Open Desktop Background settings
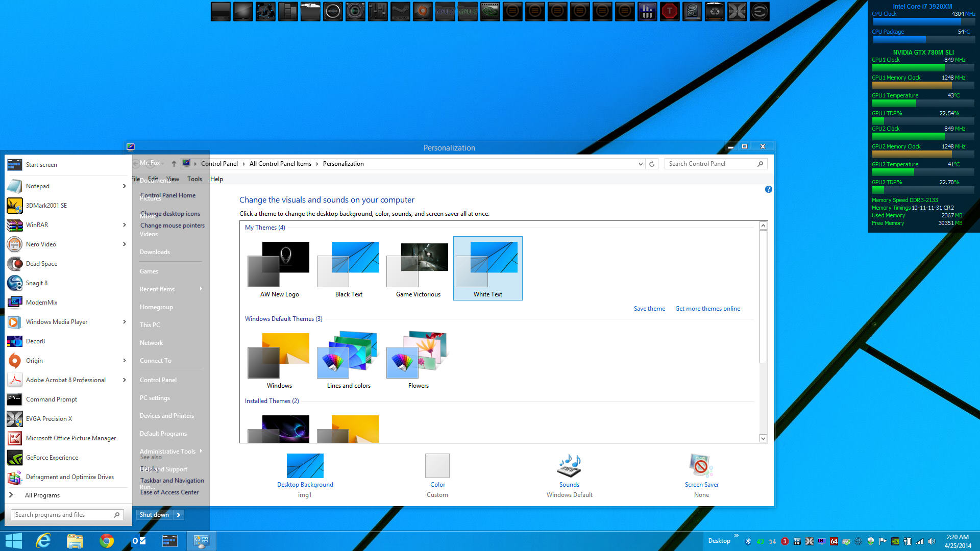 pyautogui.click(x=305, y=466)
